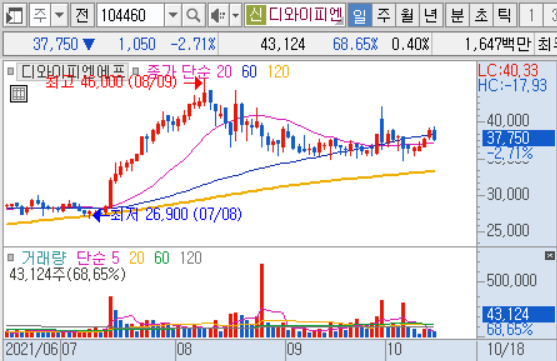Expand the dropdown arrow next to 주
The height and width of the screenshot is (361, 557).
[x=59, y=15]
